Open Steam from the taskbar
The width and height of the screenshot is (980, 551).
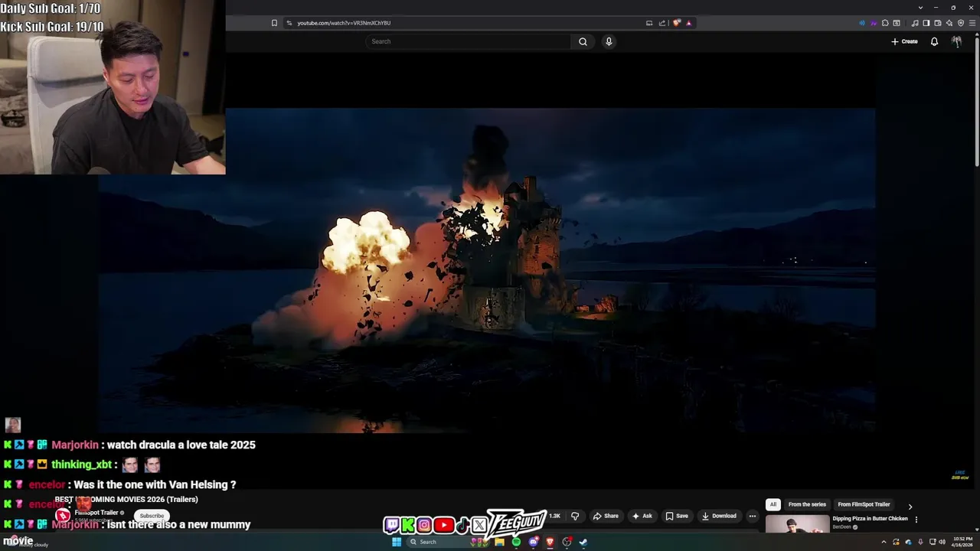pyautogui.click(x=583, y=542)
